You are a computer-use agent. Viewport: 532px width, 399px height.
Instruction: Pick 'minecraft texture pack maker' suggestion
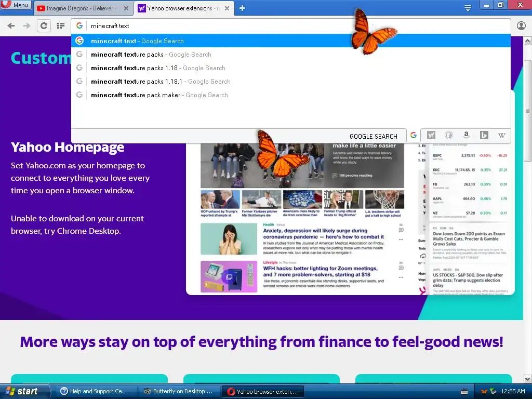pos(291,95)
